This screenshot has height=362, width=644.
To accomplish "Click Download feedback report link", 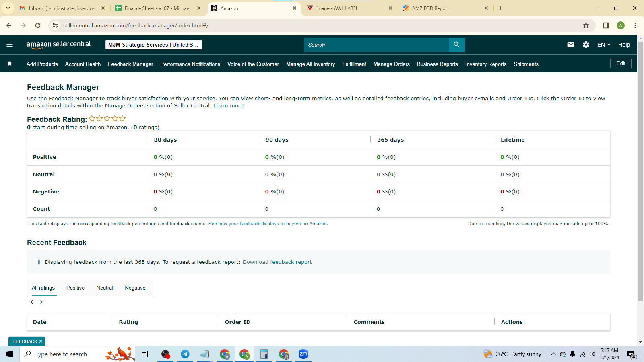I will [x=277, y=262].
